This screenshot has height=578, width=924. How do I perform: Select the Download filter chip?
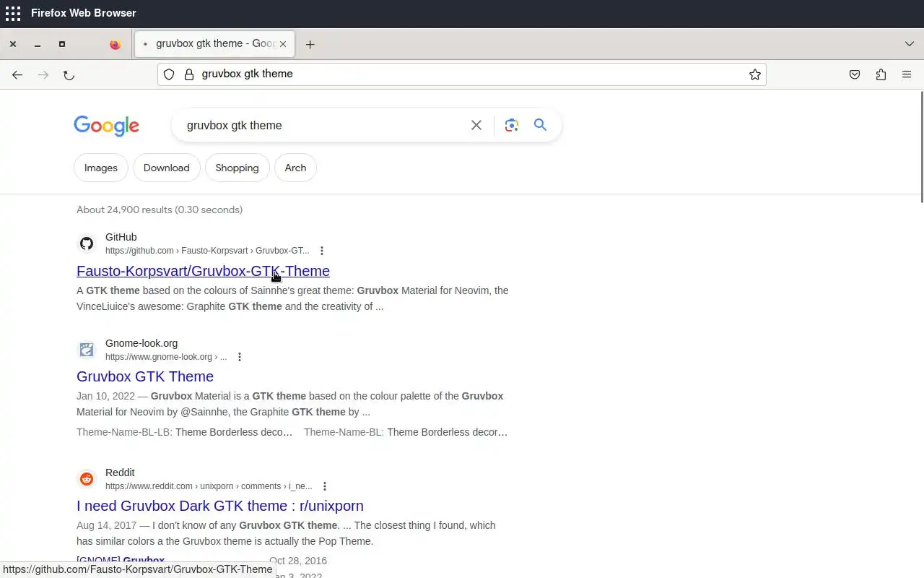click(x=166, y=168)
